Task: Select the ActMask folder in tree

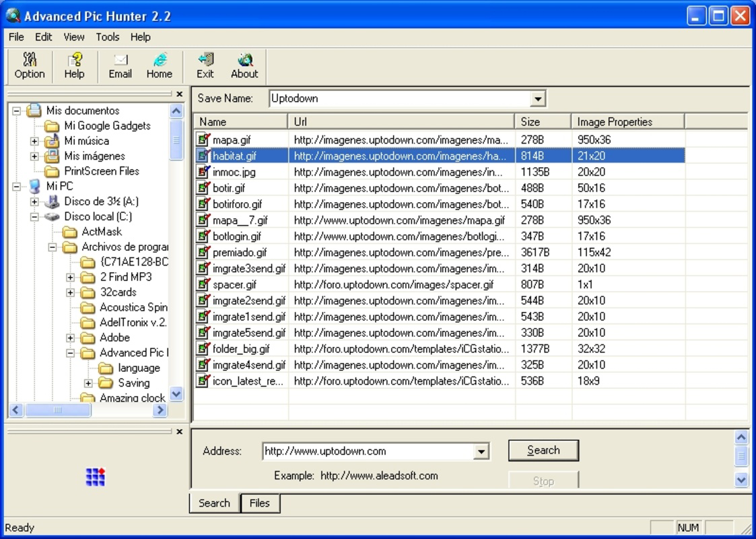Action: 101,232
